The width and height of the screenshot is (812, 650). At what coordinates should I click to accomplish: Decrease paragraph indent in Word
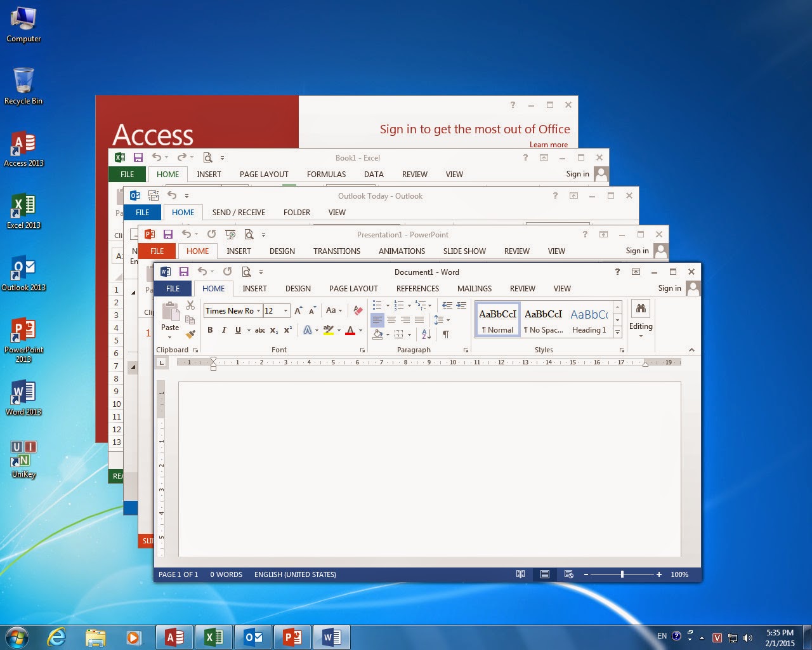tap(447, 305)
